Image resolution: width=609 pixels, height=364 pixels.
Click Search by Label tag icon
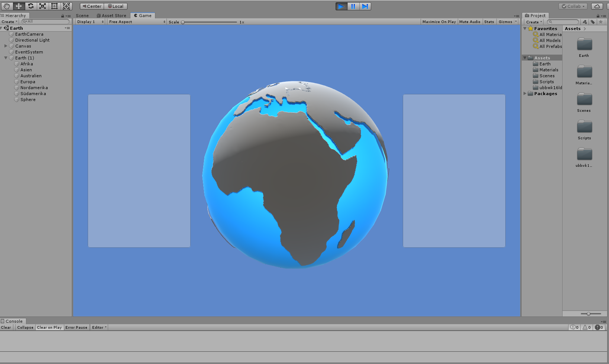click(x=593, y=22)
